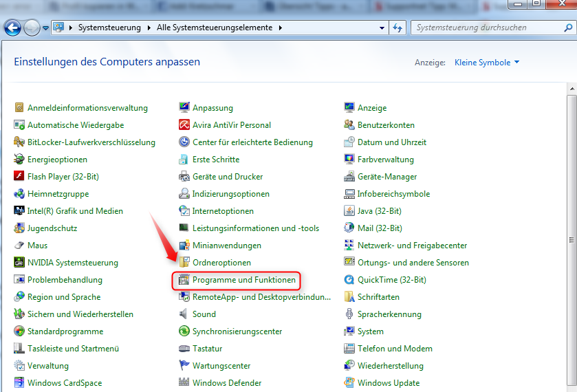
Task: Open Programme und Funktionen
Action: (243, 280)
